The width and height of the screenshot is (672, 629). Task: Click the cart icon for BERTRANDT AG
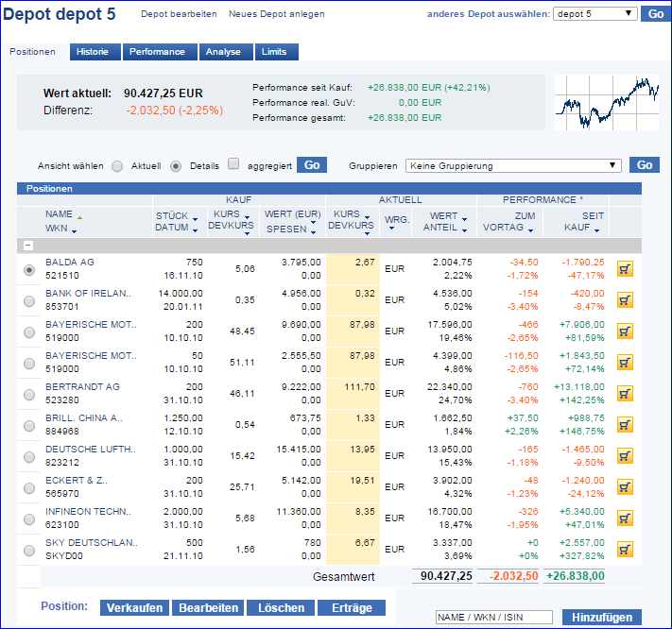[x=625, y=394]
